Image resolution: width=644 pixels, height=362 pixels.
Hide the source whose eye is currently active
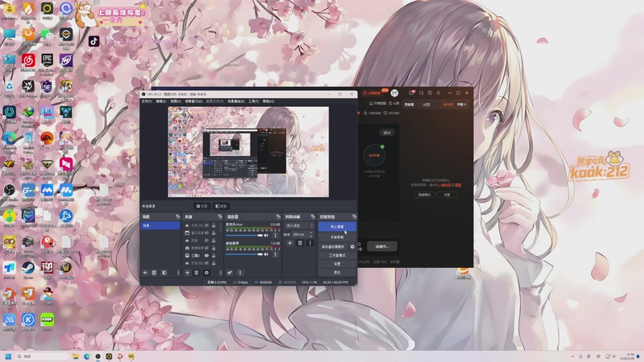[x=207, y=255]
